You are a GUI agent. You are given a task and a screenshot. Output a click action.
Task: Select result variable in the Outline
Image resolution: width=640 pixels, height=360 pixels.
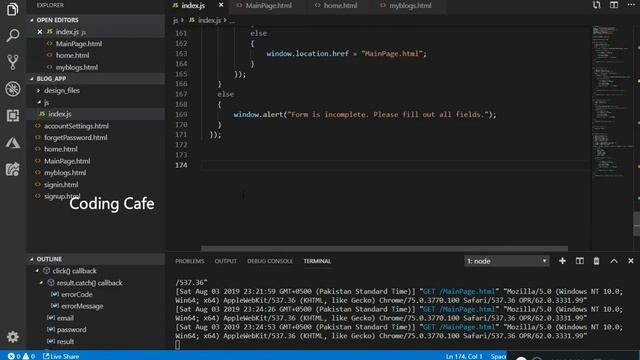pyautogui.click(x=65, y=341)
